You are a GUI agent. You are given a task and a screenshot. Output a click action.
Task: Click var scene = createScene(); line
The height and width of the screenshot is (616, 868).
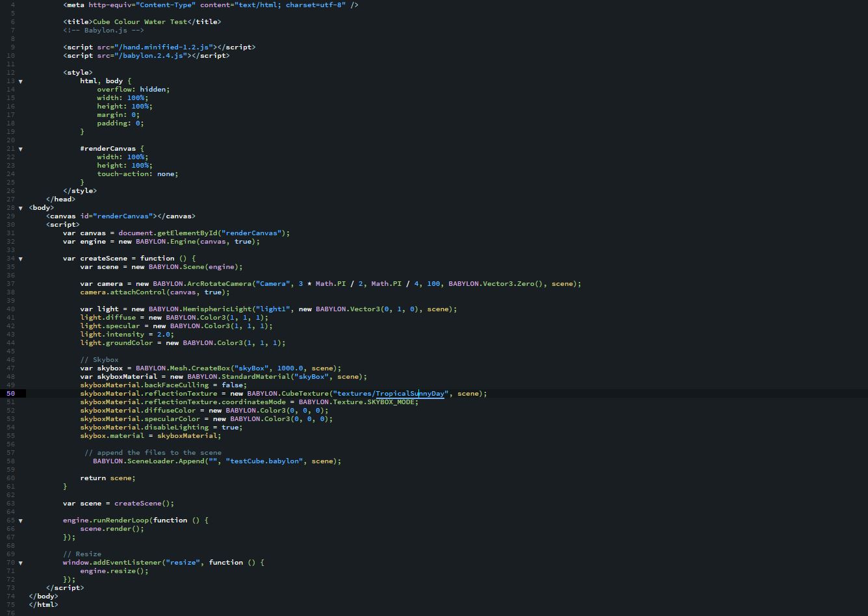[118, 503]
